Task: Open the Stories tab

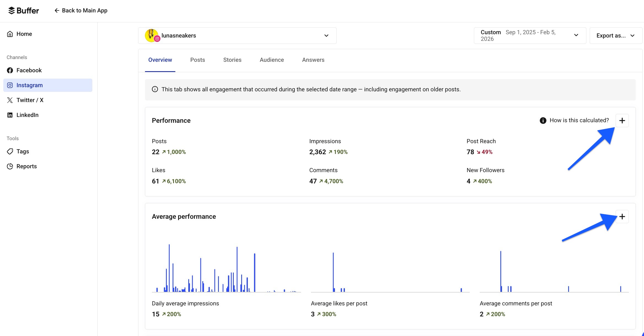Action: [x=232, y=60]
